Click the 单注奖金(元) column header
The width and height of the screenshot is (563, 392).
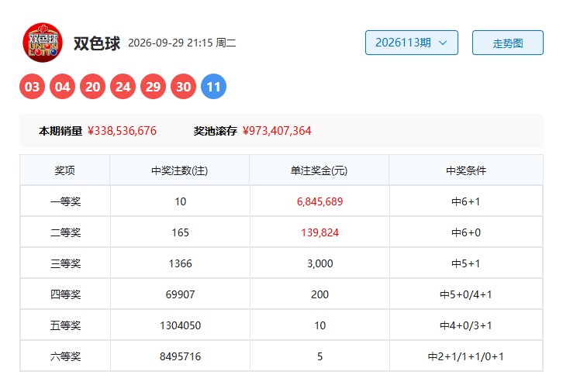(319, 170)
